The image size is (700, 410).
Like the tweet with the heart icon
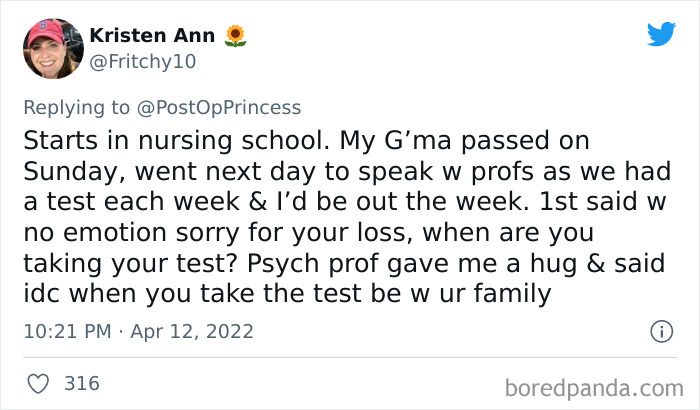[x=38, y=382]
